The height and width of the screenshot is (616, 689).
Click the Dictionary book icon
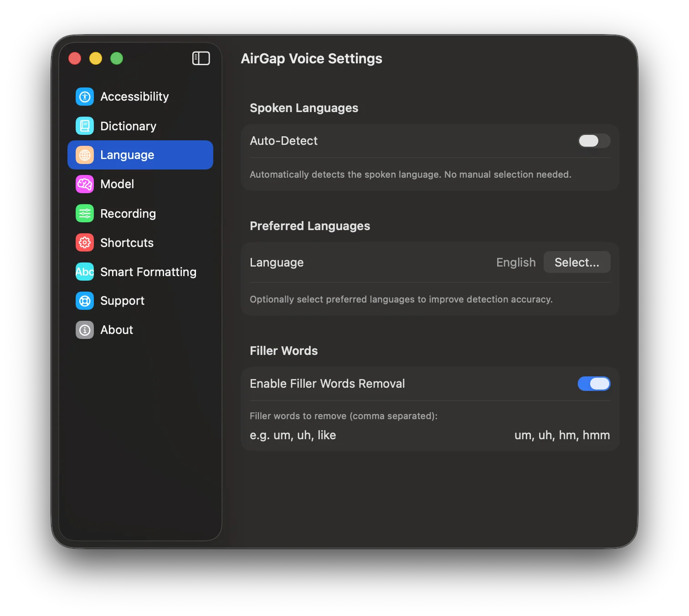85,126
